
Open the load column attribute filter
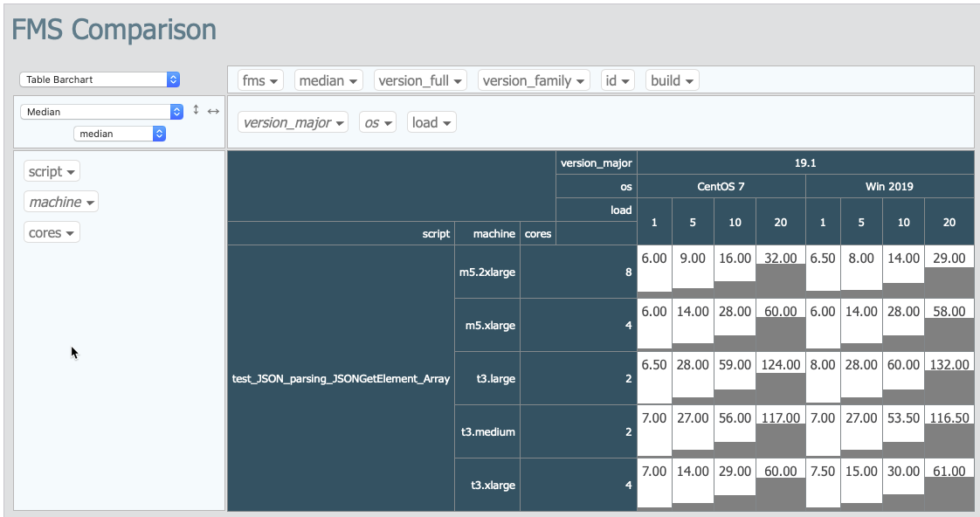pyautogui.click(x=431, y=122)
